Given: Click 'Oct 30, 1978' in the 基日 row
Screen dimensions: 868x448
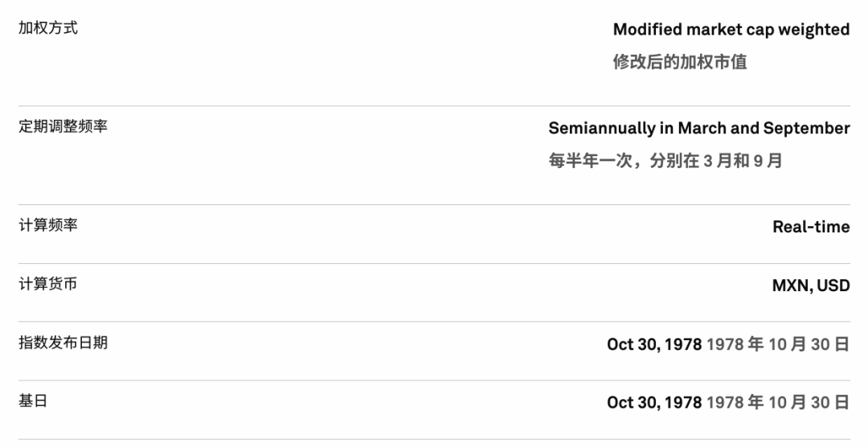Looking at the screenshot, I should (654, 403).
